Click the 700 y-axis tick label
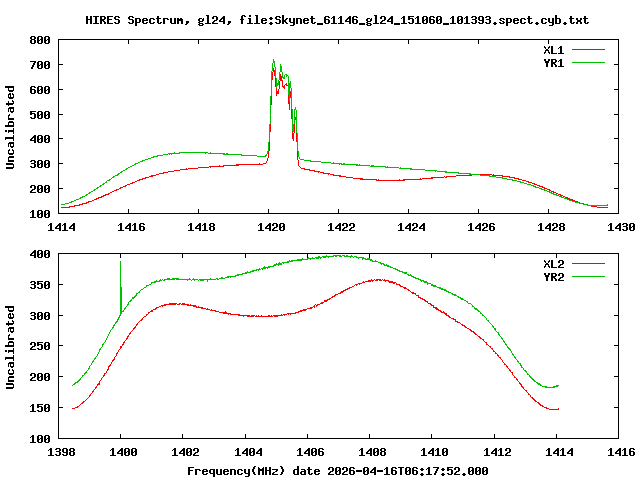This screenshot has height=480, width=640. (x=40, y=65)
